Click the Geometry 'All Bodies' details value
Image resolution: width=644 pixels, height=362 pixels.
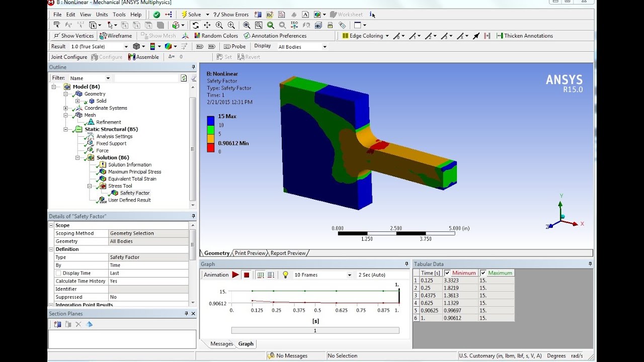[x=148, y=241]
